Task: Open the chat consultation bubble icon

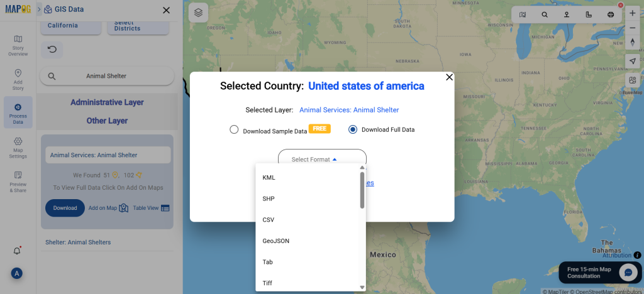Action: [628, 272]
